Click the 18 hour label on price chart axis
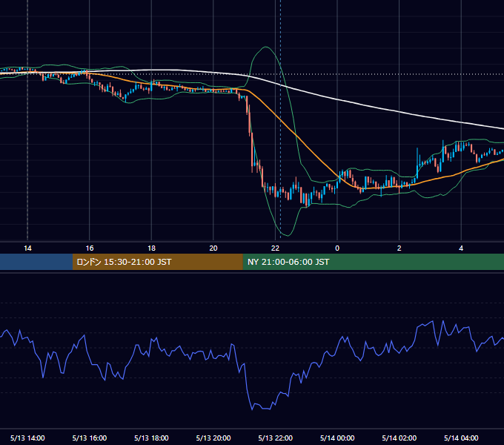The image size is (504, 445). tap(151, 248)
